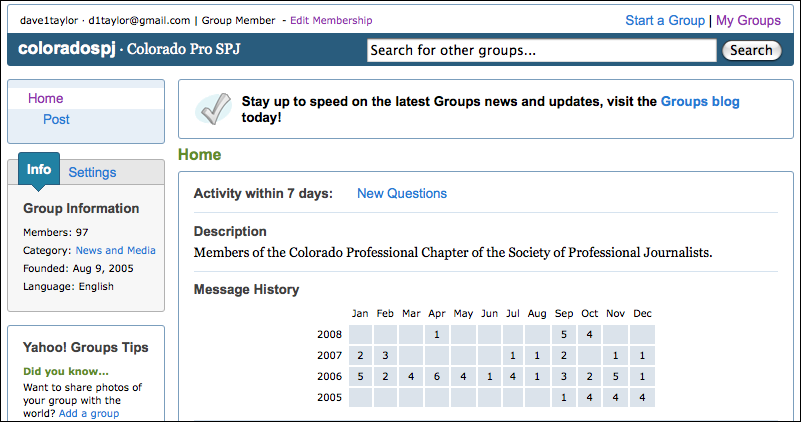The image size is (801, 422).
Task: Click the 2006 year row label
Action: click(x=329, y=377)
